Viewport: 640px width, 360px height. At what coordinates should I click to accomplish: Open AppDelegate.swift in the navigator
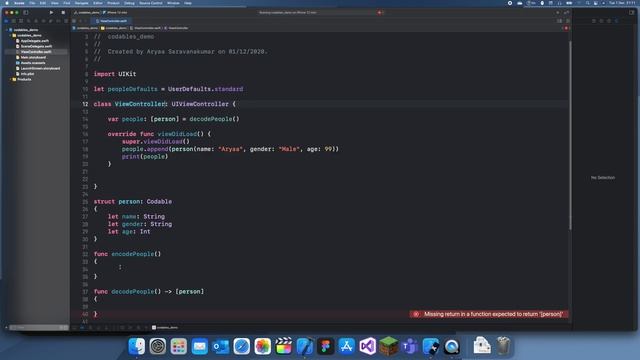click(x=34, y=41)
